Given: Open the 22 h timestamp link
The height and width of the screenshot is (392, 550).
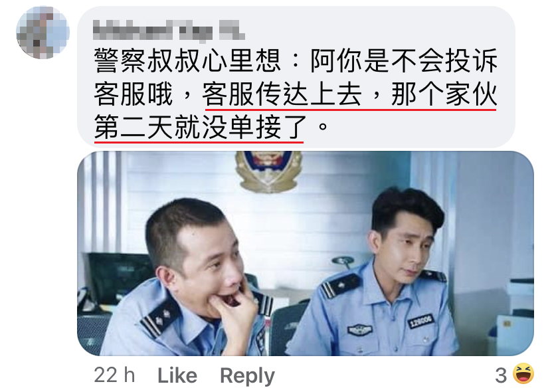Looking at the screenshot, I should pyautogui.click(x=114, y=375).
